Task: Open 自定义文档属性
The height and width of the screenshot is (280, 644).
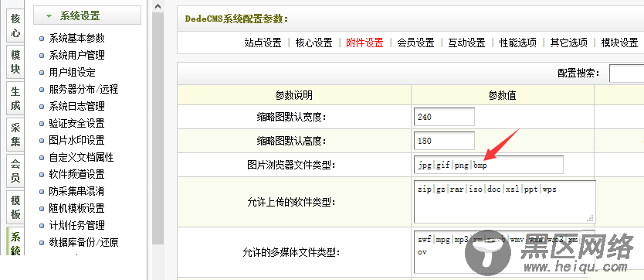Action: pyautogui.click(x=81, y=158)
